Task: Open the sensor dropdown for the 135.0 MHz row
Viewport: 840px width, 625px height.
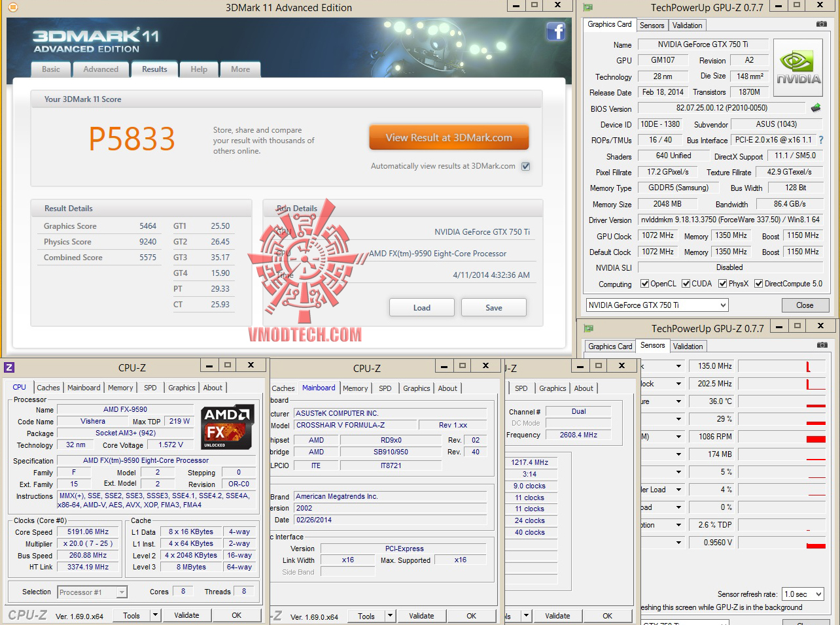Action: tap(678, 366)
